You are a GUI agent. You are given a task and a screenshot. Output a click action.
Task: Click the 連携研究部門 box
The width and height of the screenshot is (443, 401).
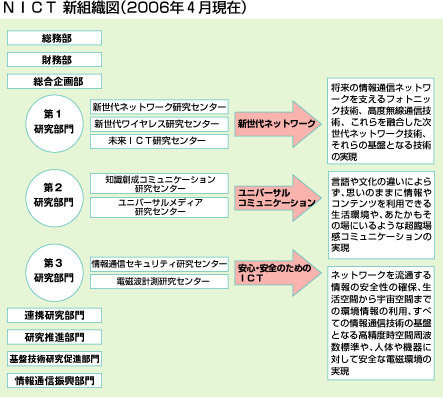54,315
